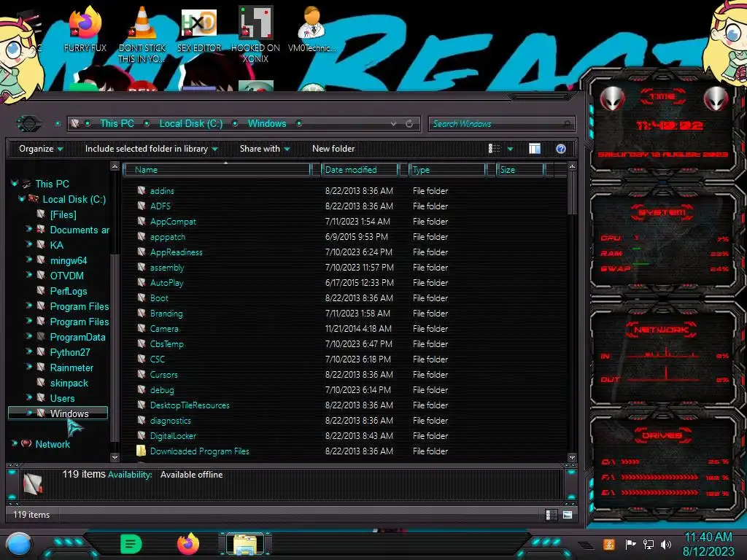
Task: Open the view options dropdown arrow
Action: (x=510, y=149)
